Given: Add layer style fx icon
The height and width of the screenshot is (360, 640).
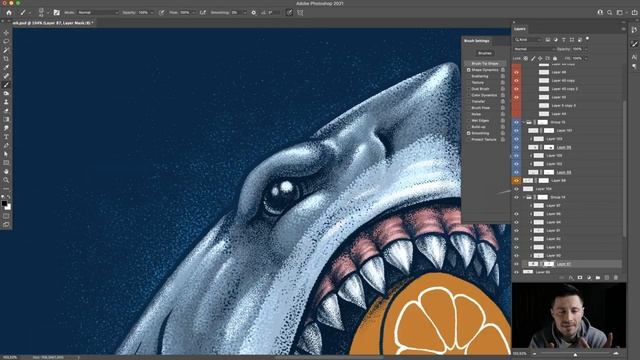Looking at the screenshot, I should (x=571, y=278).
